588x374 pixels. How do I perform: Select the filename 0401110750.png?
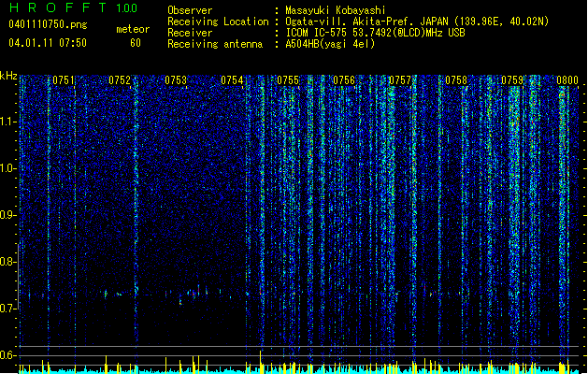click(x=48, y=24)
